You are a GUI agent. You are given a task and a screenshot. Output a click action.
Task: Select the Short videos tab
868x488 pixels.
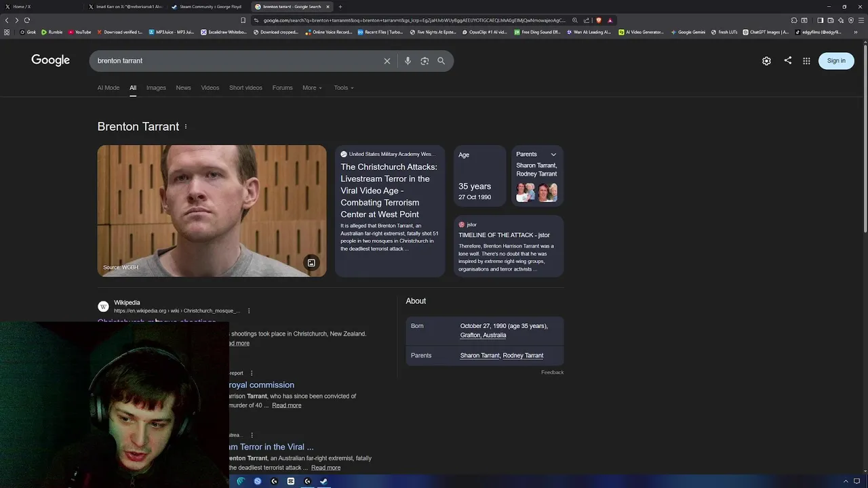click(x=245, y=87)
